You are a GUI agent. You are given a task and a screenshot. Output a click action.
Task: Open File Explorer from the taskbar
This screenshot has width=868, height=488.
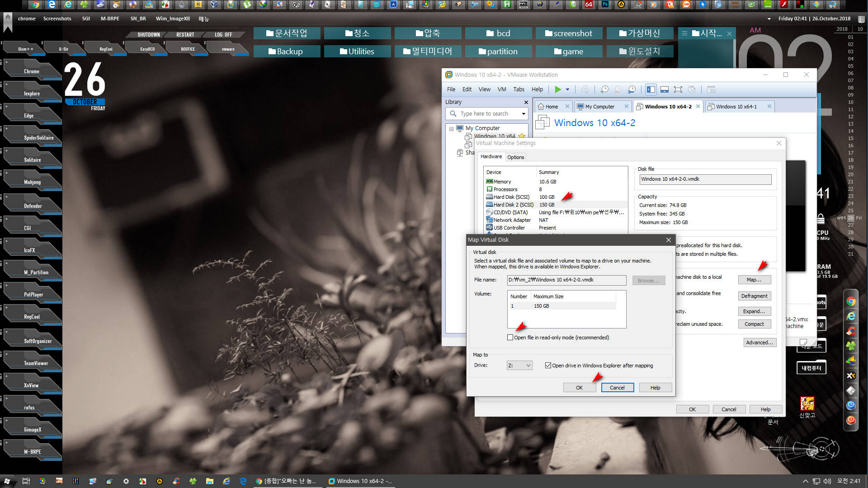[209, 481]
